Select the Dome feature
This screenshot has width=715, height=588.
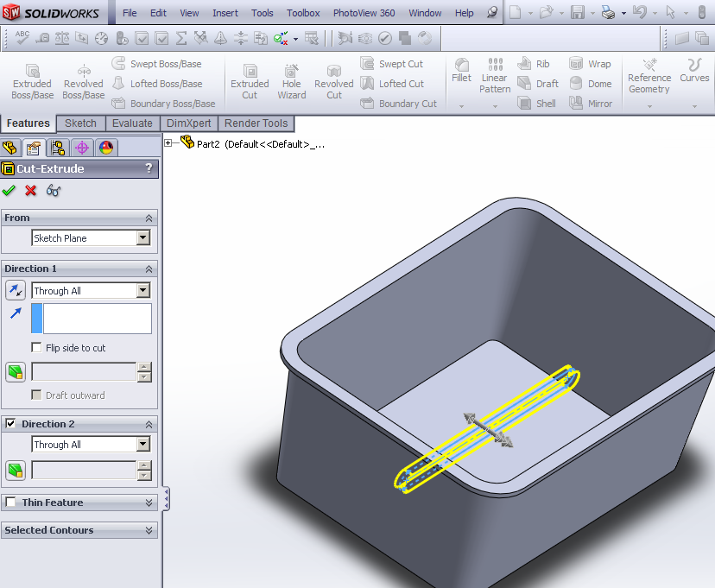(591, 84)
